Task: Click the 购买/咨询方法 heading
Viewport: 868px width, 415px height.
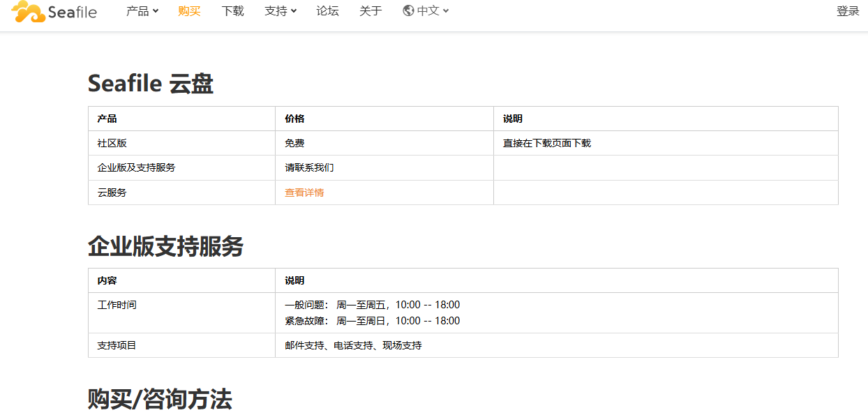Action: point(160,400)
